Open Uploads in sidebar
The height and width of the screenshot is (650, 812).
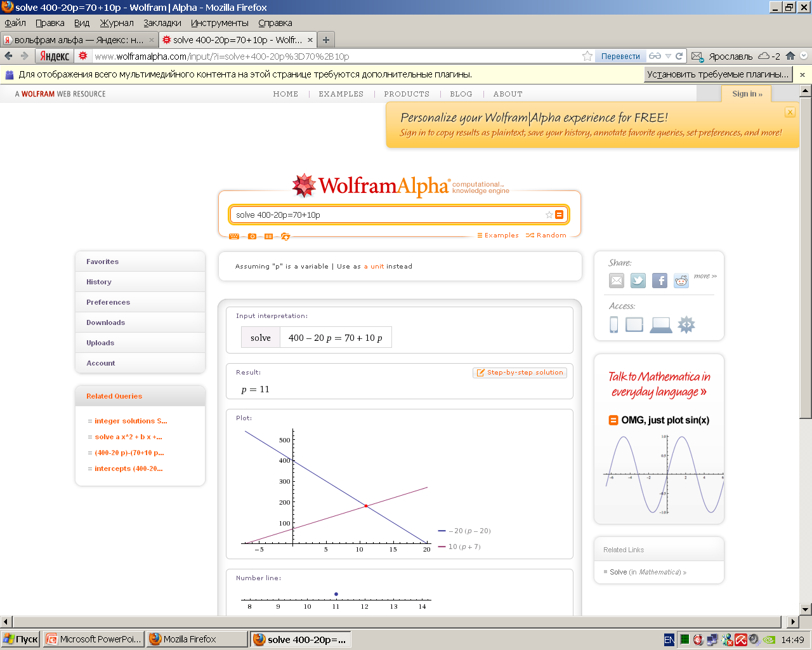140,343
